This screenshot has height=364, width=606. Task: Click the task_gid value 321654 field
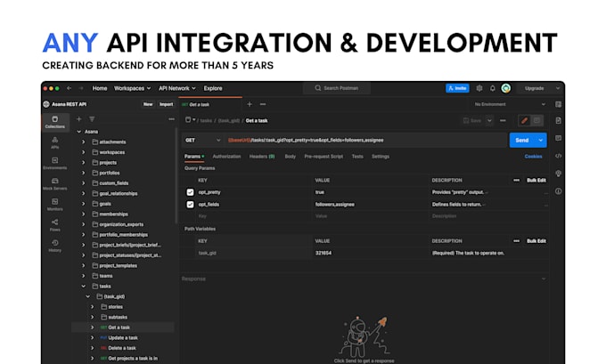(x=371, y=254)
